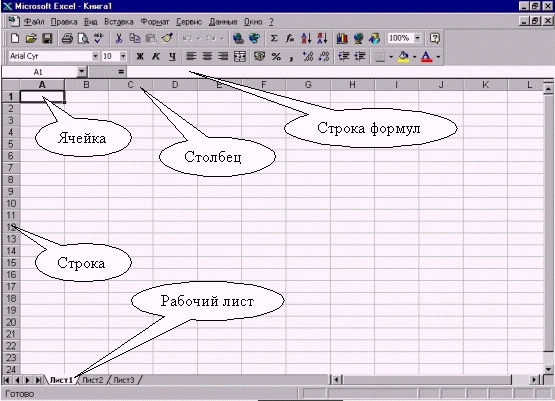This screenshot has width=555, height=401.
Task: Click the Increase Indent icon
Action: pos(360,56)
